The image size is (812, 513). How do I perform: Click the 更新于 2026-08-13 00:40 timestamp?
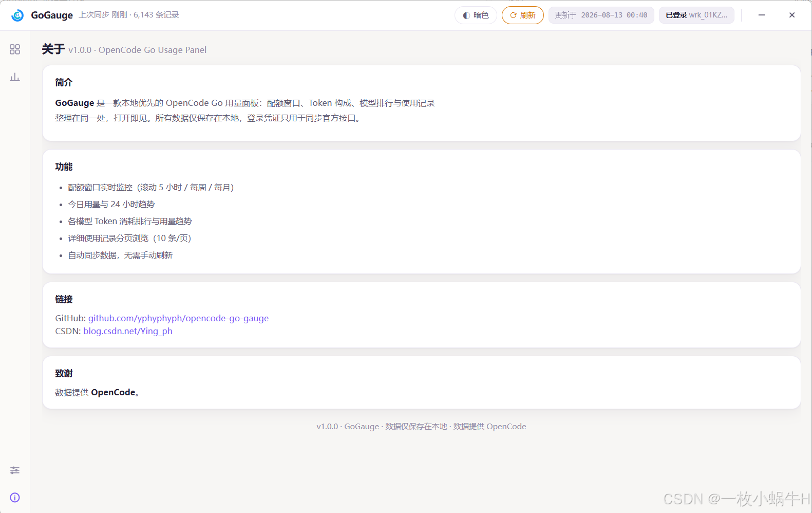point(601,15)
